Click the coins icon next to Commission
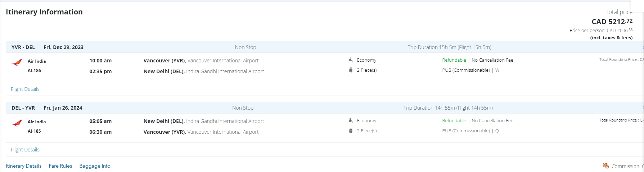Viewport: 644px width, 172px height. pyautogui.click(x=606, y=166)
